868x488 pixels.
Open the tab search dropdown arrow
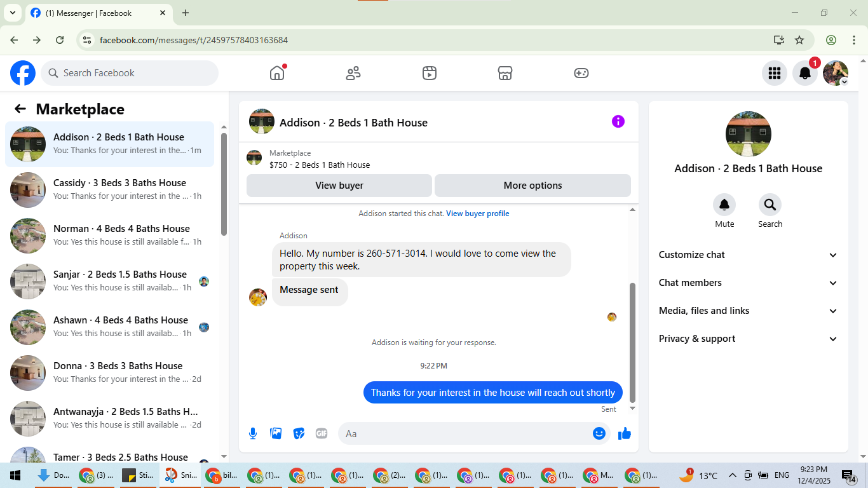click(x=12, y=13)
